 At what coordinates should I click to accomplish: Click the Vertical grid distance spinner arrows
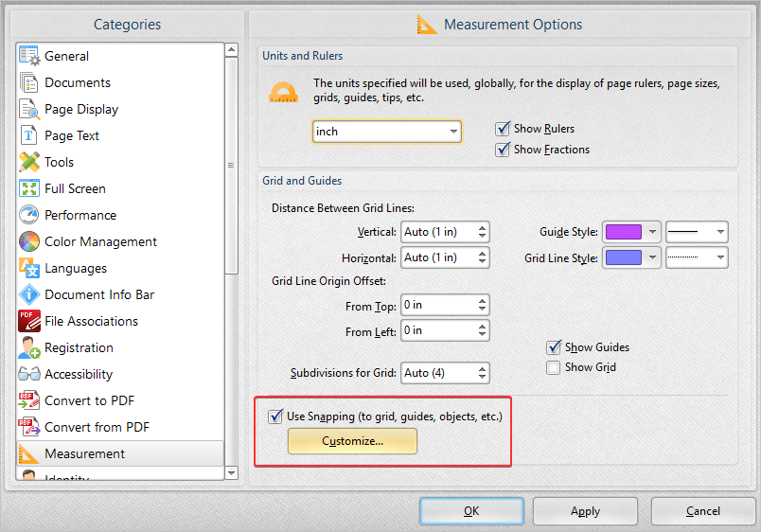point(482,232)
